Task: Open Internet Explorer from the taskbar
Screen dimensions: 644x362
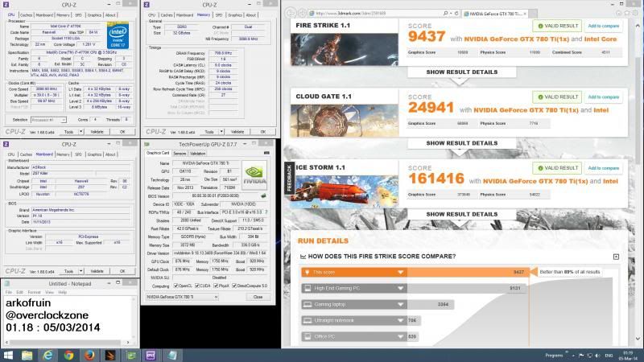Action: 48,354
